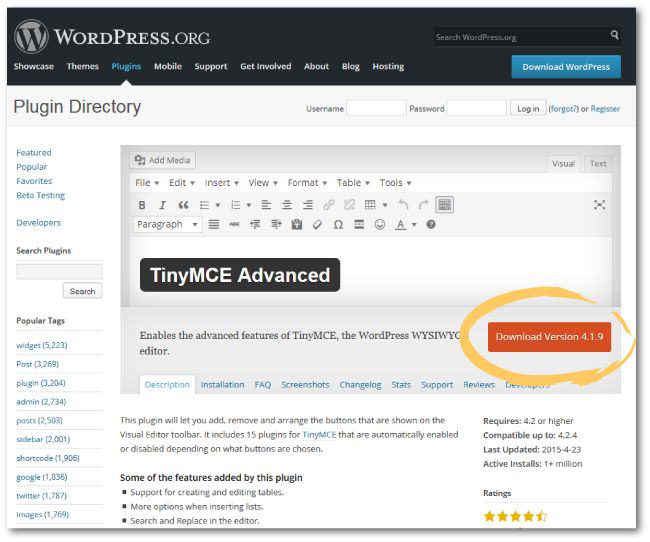Open the emoticons smiley icon

[x=380, y=224]
